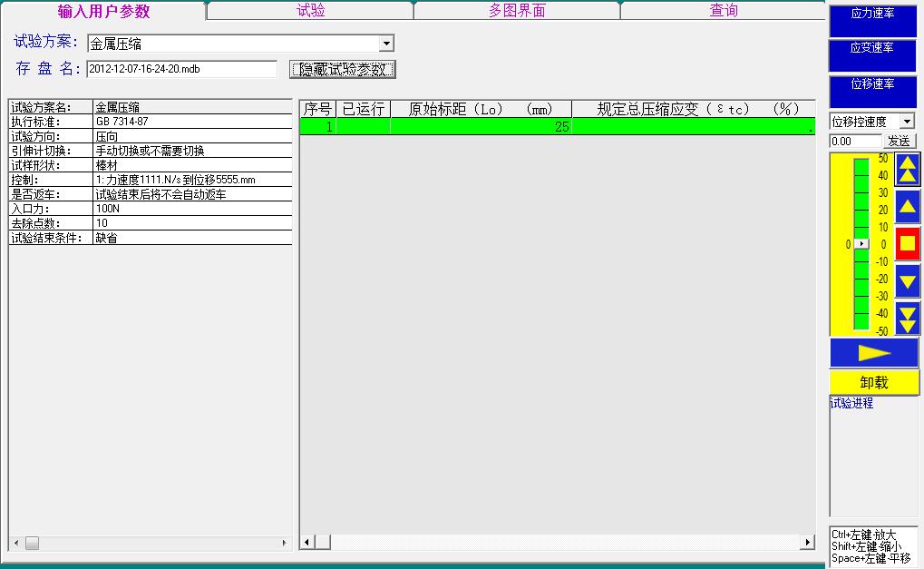Click the single down arrow button
Screen dimensions: 924x569
(x=907, y=280)
